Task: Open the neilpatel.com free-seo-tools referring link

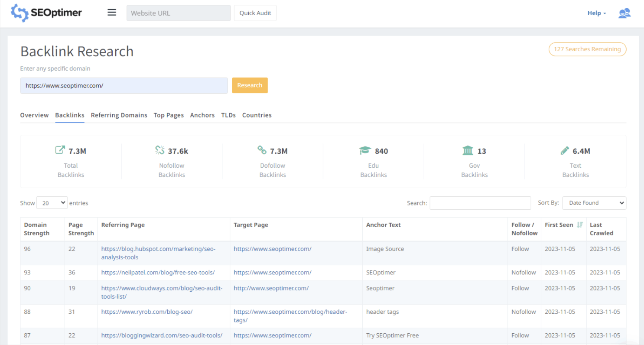Action: (158, 273)
